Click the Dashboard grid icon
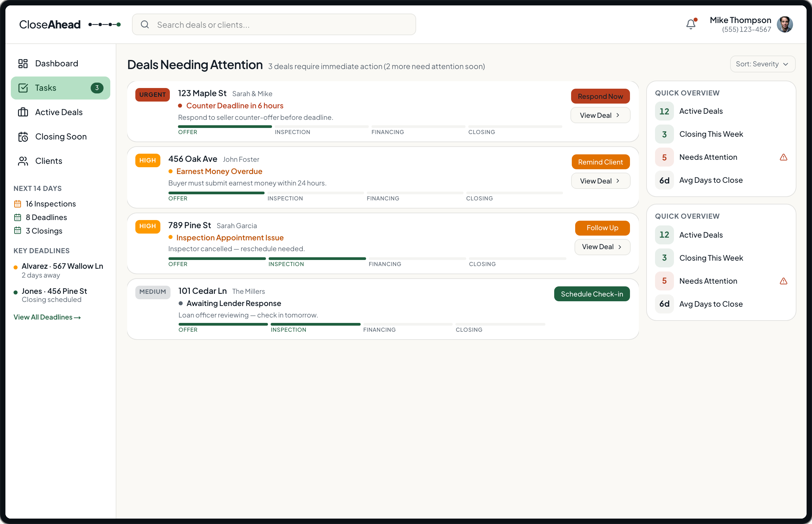 tap(23, 64)
